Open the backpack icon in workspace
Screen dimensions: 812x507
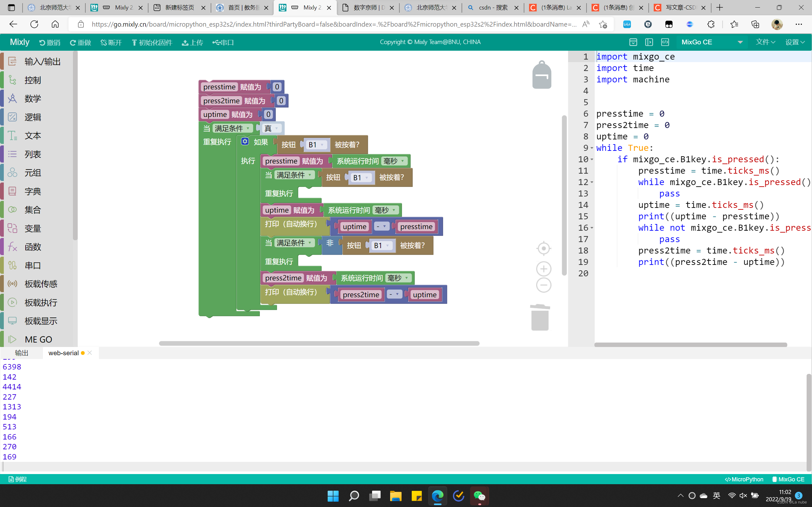541,75
